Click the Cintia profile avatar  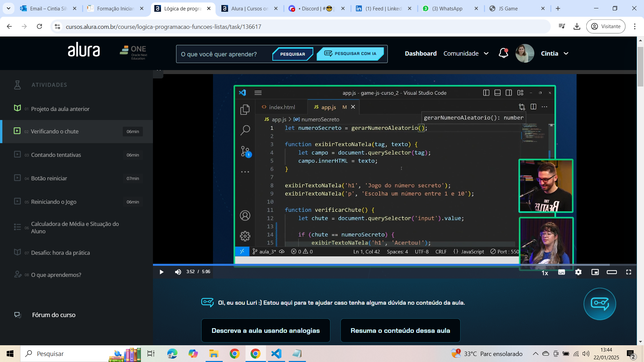525,53
